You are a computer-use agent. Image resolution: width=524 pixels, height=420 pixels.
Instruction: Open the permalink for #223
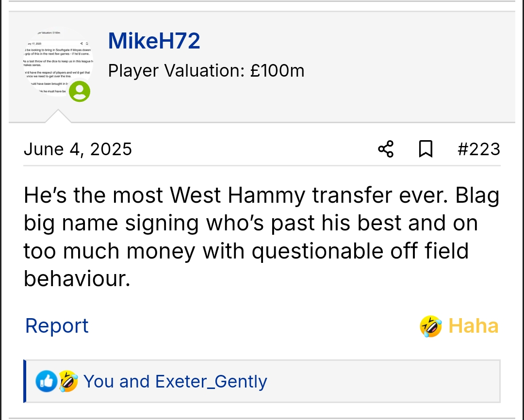click(478, 149)
